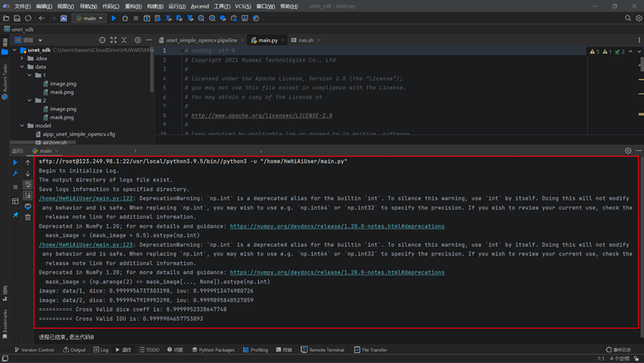The image size is (644, 363).
Task: Switch to the run.sh editor tab
Action: (x=305, y=40)
